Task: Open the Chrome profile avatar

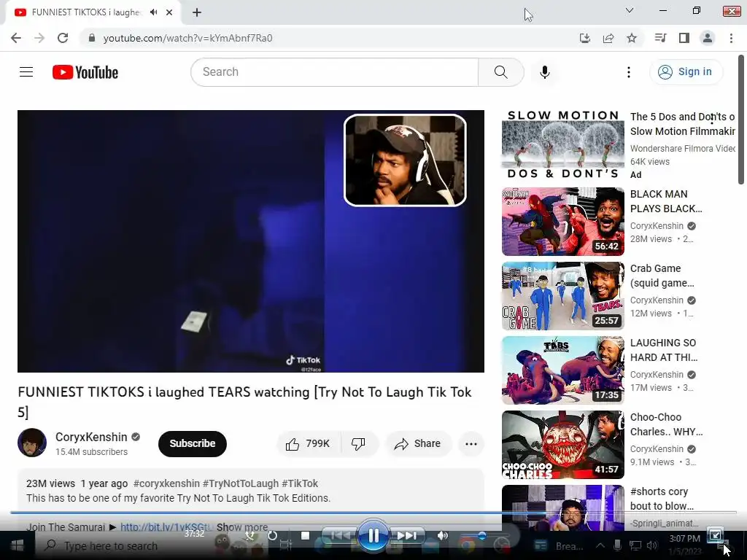Action: coord(708,38)
